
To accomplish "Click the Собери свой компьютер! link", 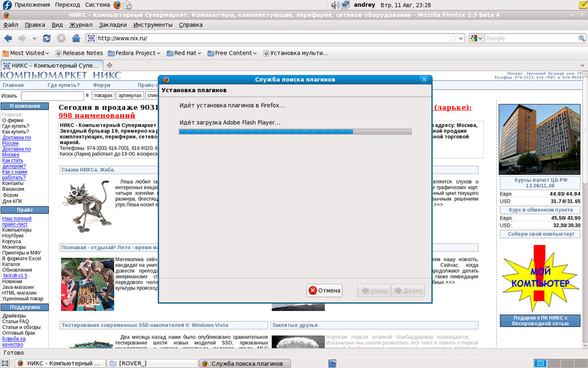I will 541,234.
